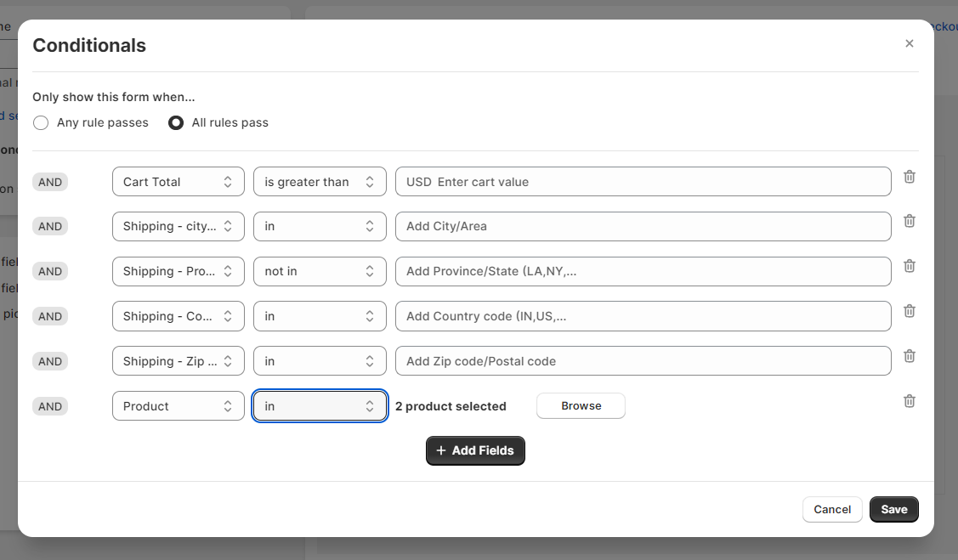Choose the All rules pass option
The width and height of the screenshot is (958, 560).
[x=176, y=123]
